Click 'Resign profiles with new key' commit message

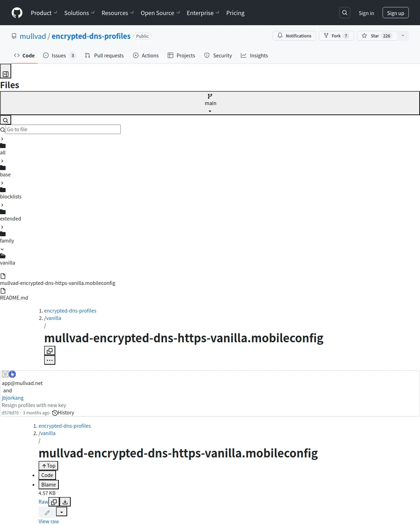[34, 405]
